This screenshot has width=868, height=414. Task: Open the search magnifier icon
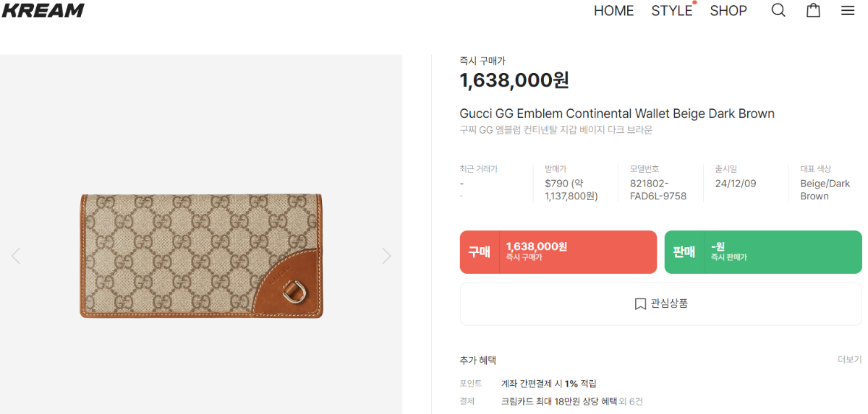(x=778, y=10)
